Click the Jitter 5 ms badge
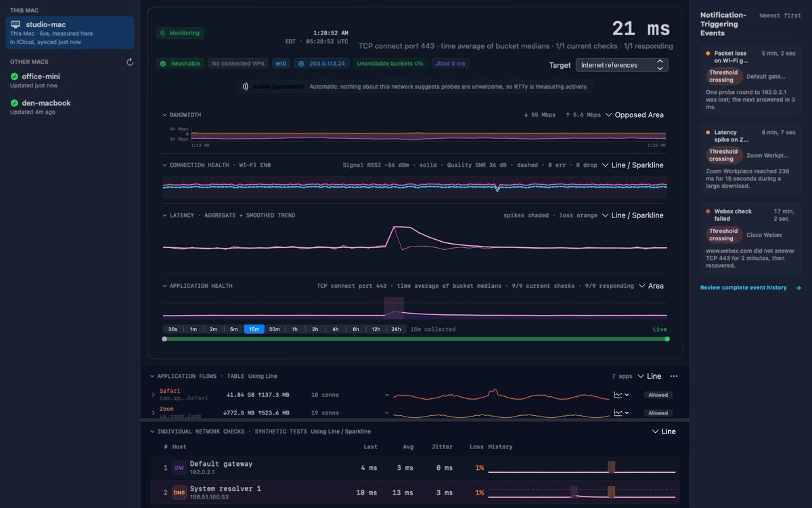Screen dimensions: 812x508 (x=449, y=64)
